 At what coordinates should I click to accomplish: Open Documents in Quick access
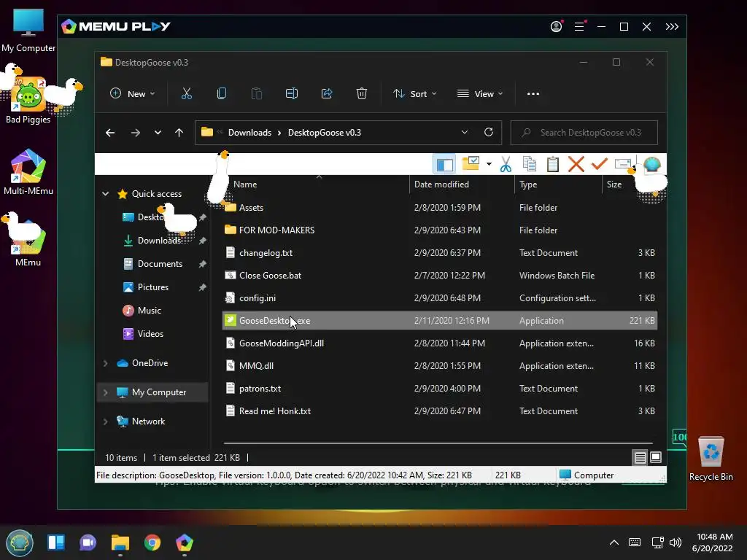(x=160, y=264)
